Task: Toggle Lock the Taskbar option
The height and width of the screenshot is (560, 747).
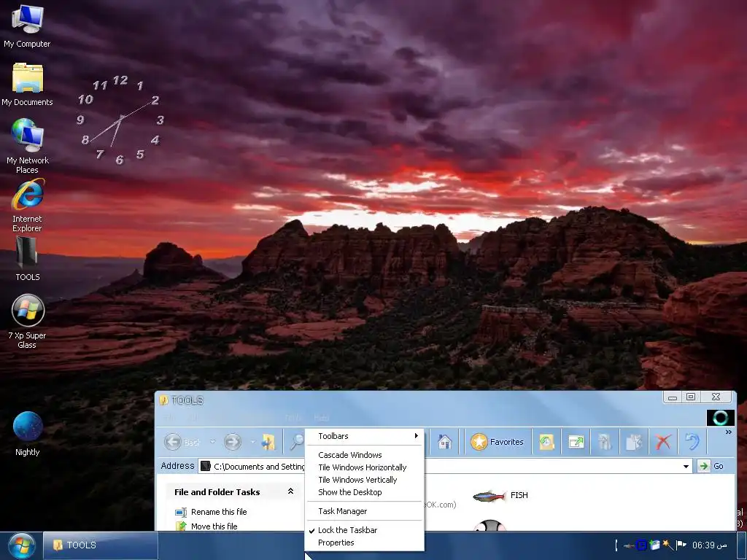Action: (x=365, y=530)
